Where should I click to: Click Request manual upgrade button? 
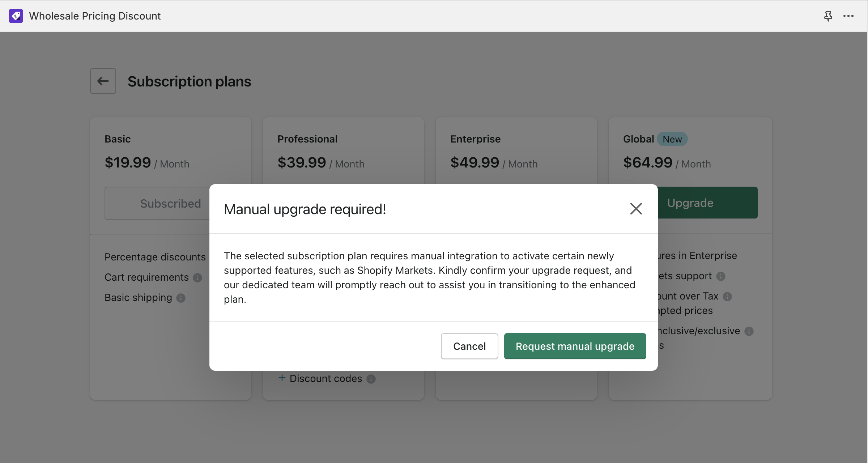pyautogui.click(x=575, y=346)
